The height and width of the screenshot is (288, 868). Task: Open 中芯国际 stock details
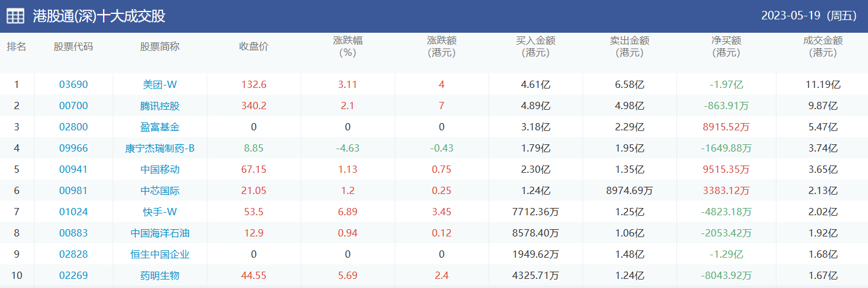(160, 191)
